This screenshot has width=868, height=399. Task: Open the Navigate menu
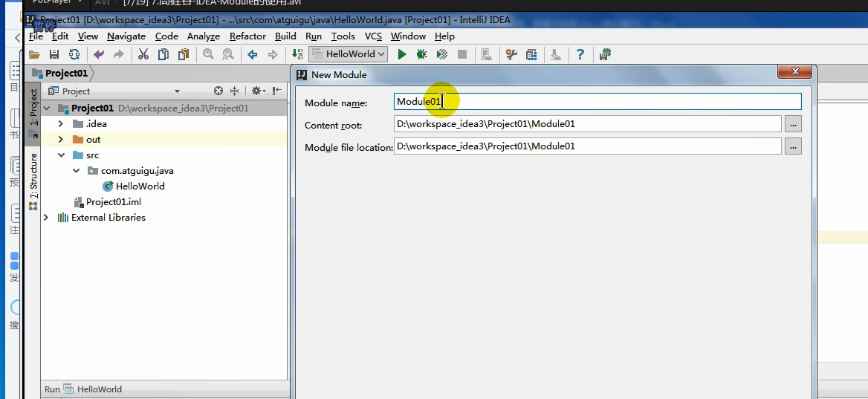126,36
